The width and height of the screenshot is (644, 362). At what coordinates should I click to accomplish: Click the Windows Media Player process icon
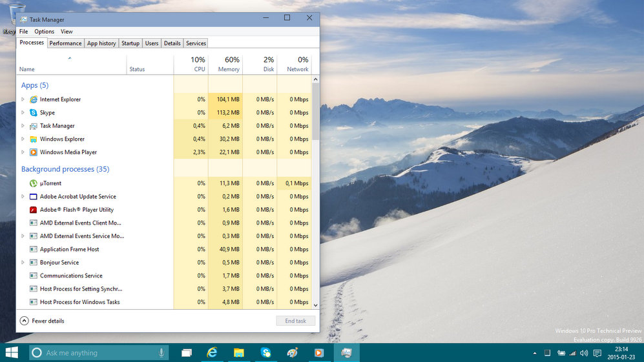tap(34, 152)
